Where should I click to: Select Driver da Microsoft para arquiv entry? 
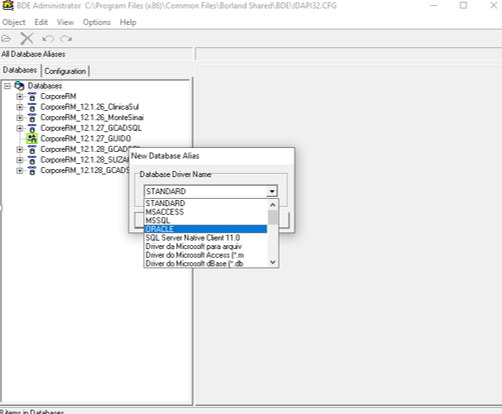(206, 247)
